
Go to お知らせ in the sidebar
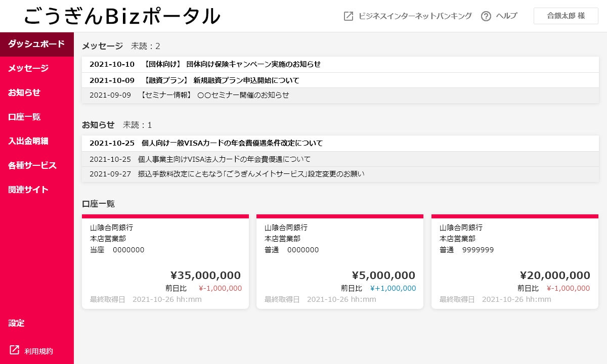[24, 93]
